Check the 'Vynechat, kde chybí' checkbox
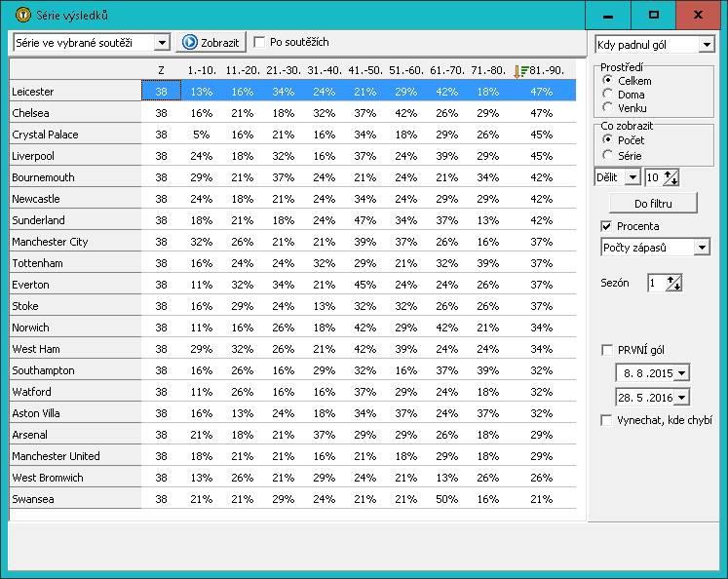The image size is (728, 579). [606, 420]
